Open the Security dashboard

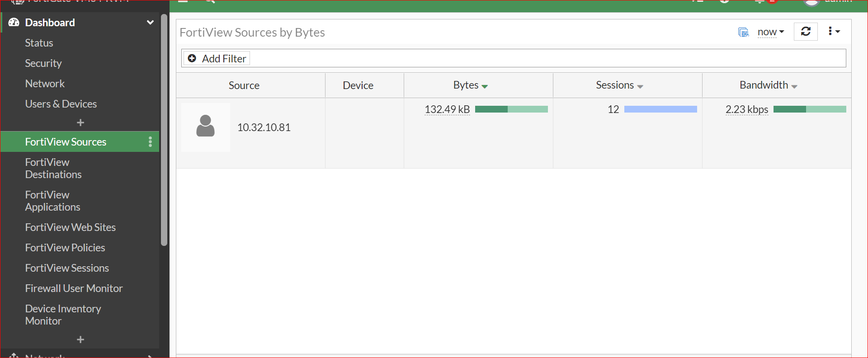click(43, 63)
